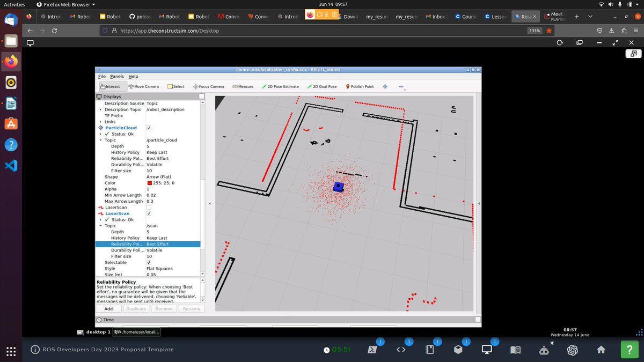Enable the unchecked LaserScan display checkbox
Screen dimensions: 644x362
pos(149,207)
